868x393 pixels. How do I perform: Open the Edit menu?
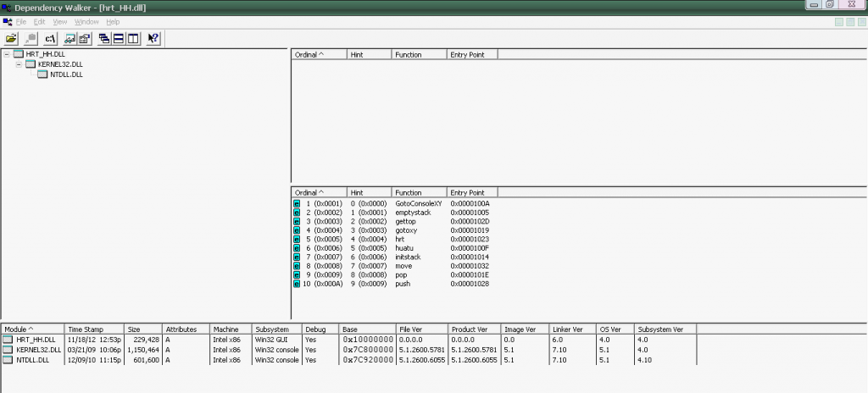(39, 22)
